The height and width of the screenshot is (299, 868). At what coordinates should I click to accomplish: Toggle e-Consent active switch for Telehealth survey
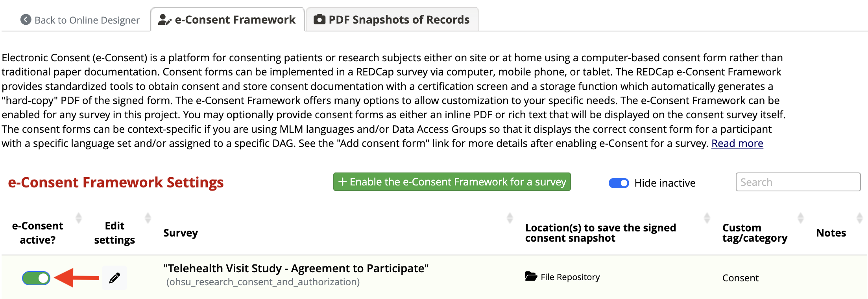(x=36, y=278)
